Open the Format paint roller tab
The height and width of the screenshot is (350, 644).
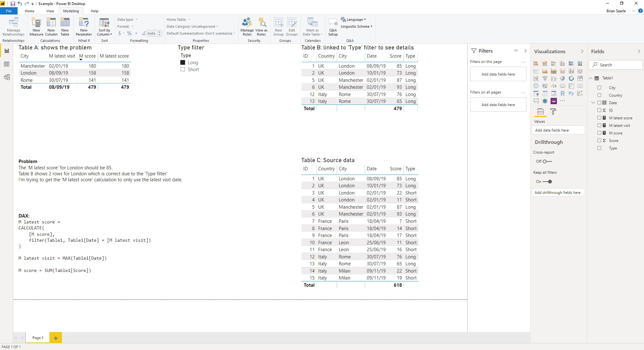point(553,111)
